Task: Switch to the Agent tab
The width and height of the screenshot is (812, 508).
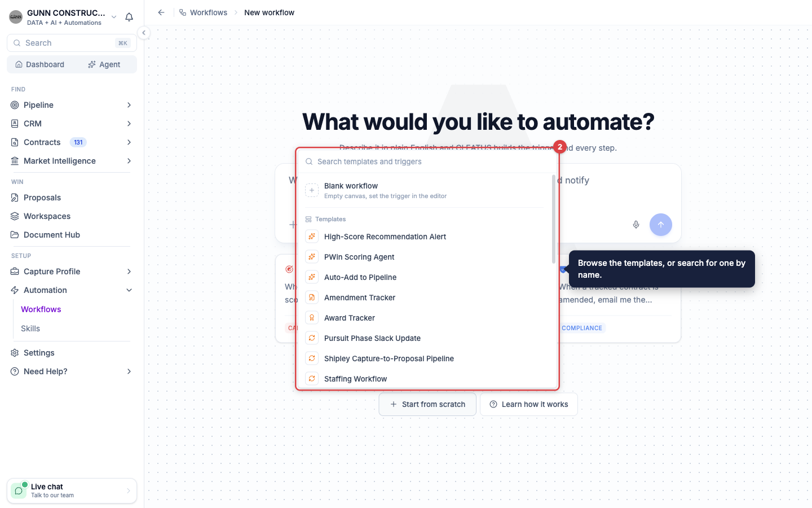Action: 104,64
